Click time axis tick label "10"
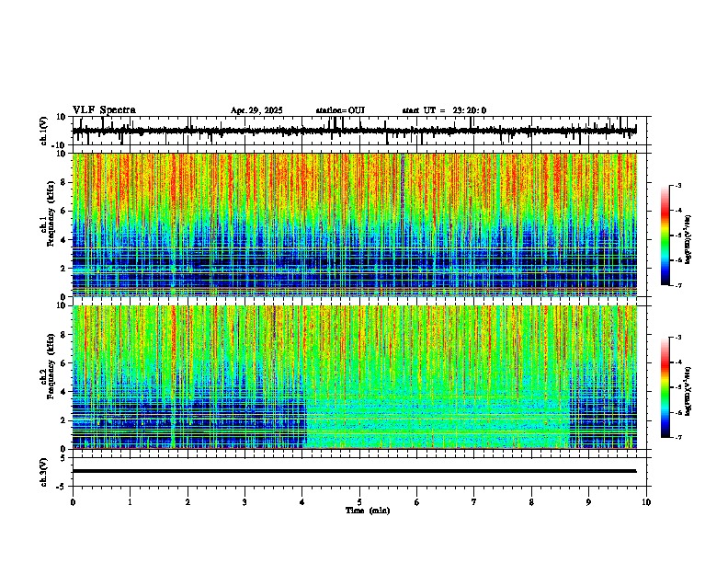 646,502
